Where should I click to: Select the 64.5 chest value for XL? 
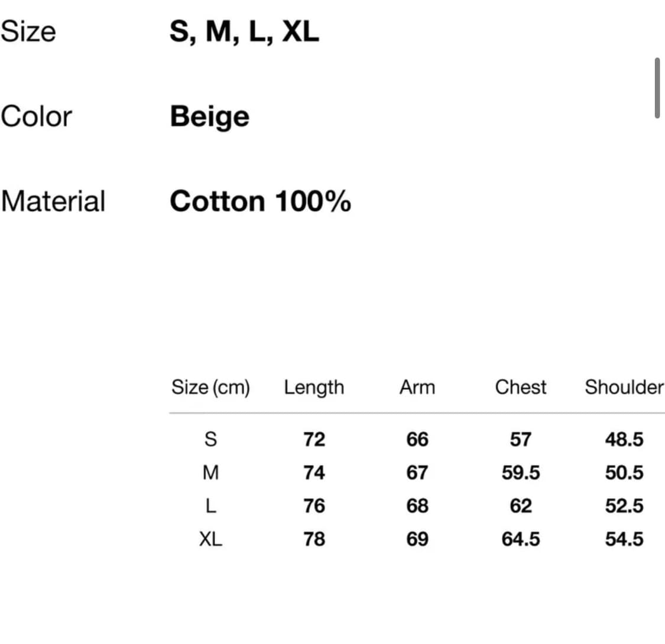point(521,539)
